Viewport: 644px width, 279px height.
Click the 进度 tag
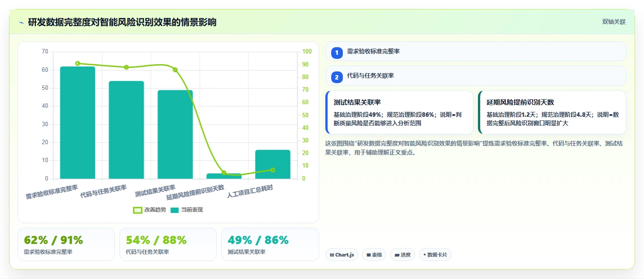[x=403, y=255]
